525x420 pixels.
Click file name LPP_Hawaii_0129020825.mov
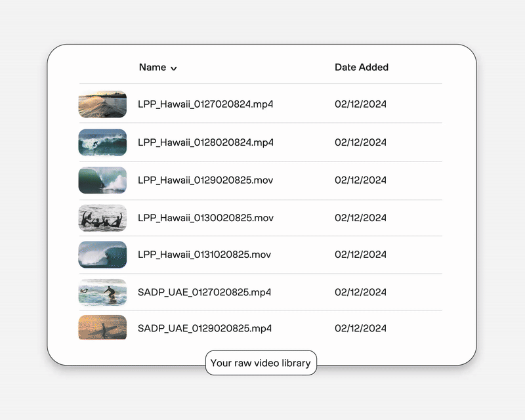pos(205,180)
